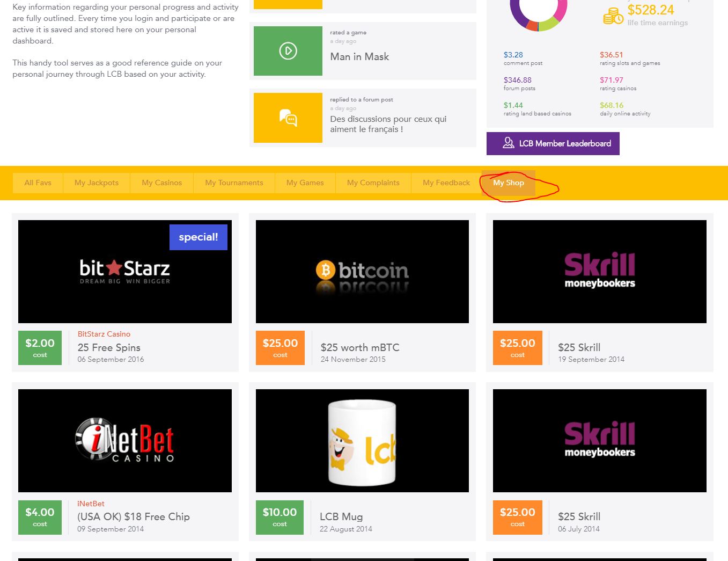728x561 pixels.
Task: Click the $1.44 rating land based casinos value
Action: point(513,105)
